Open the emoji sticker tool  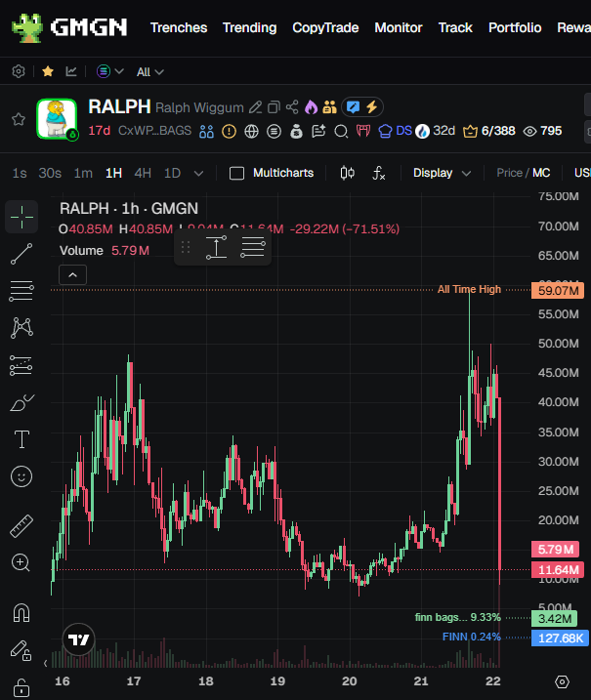click(21, 476)
